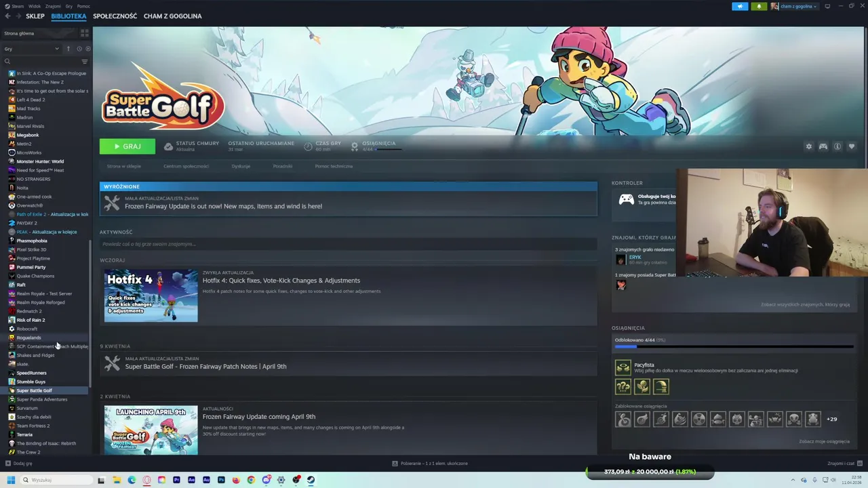Image resolution: width=868 pixels, height=488 pixels.
Task: Show ready-to-play games icon
Action: click(87, 49)
